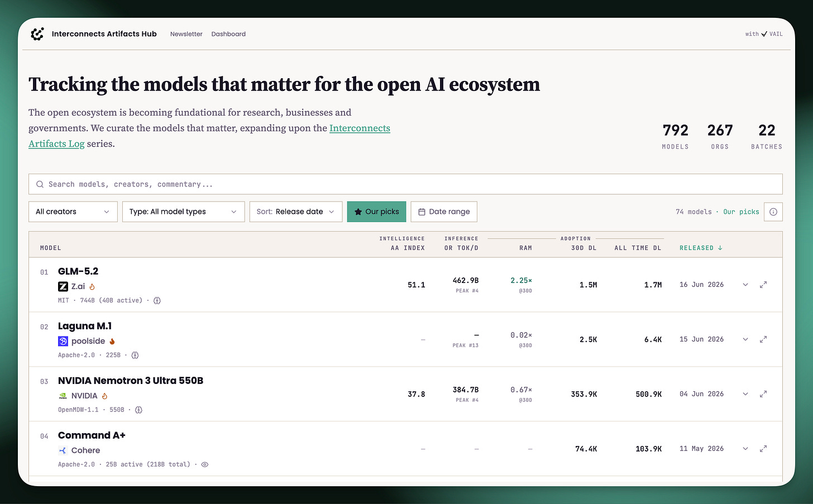Toggle the Our picks filter button
Image resolution: width=813 pixels, height=504 pixels.
point(377,212)
